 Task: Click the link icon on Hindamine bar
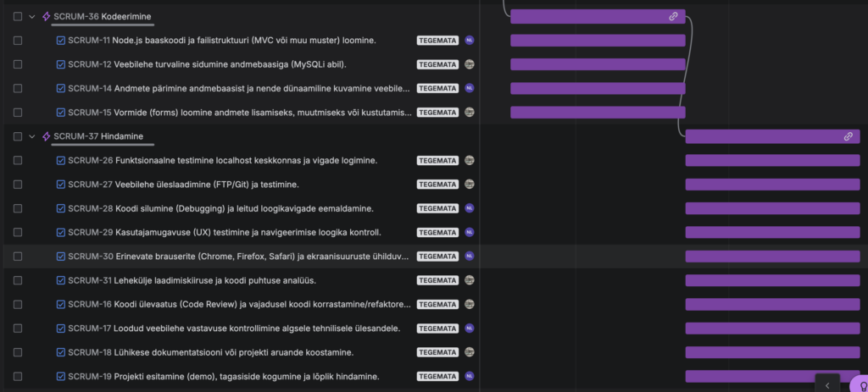(848, 136)
